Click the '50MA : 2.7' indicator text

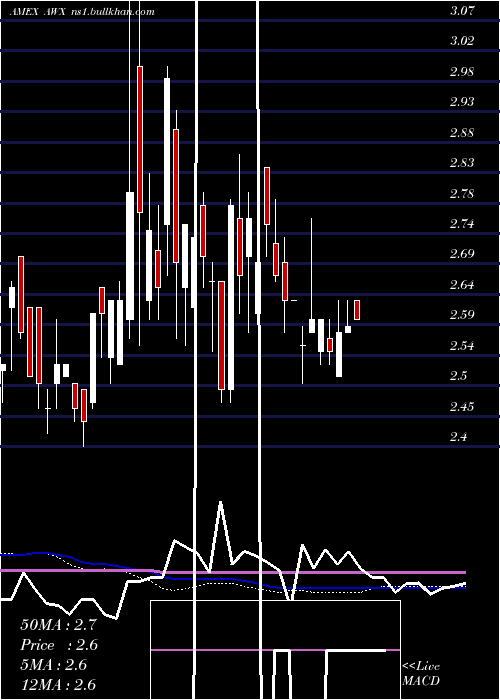[58, 625]
